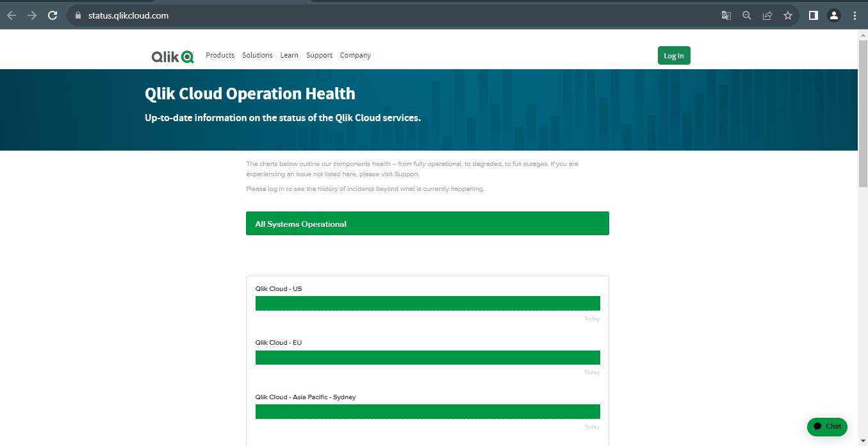The height and width of the screenshot is (446, 868).
Task: Click the scrollbar down arrow
Action: (x=863, y=441)
